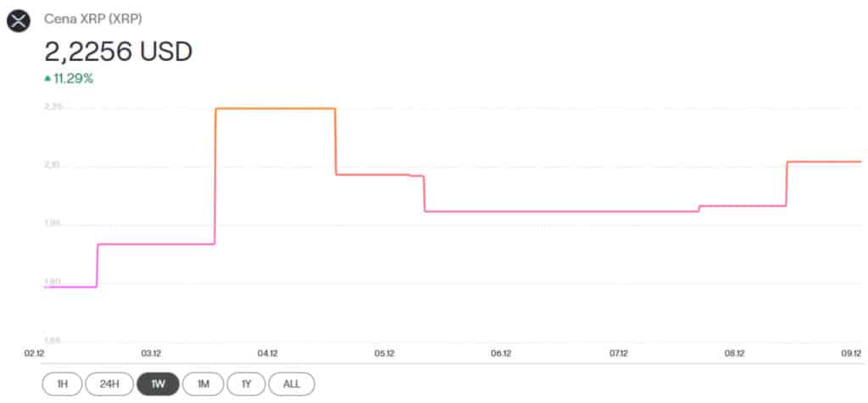Click the 11.29% change percentage
The height and width of the screenshot is (403, 868).
pyautogui.click(x=74, y=79)
